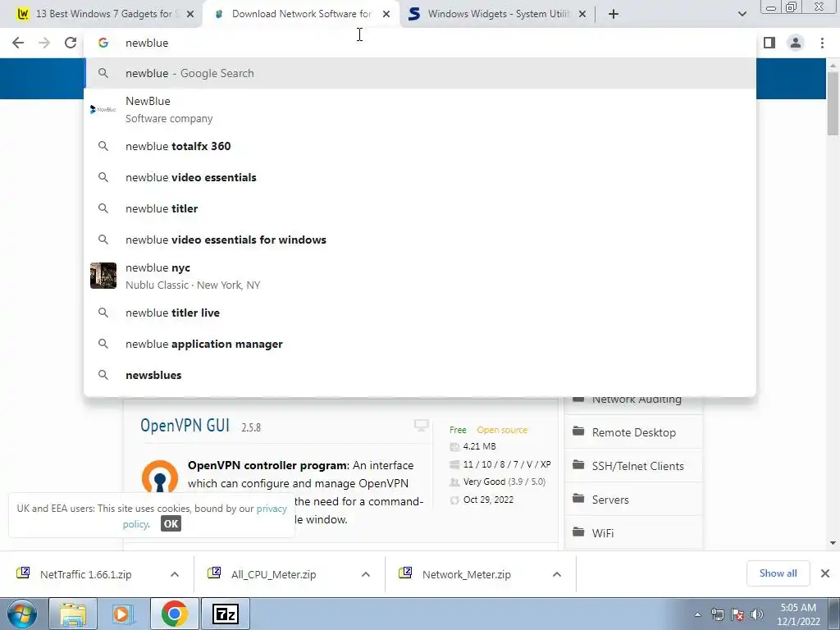Close the downloads bar
Screen dimensions: 840x630
click(x=825, y=573)
